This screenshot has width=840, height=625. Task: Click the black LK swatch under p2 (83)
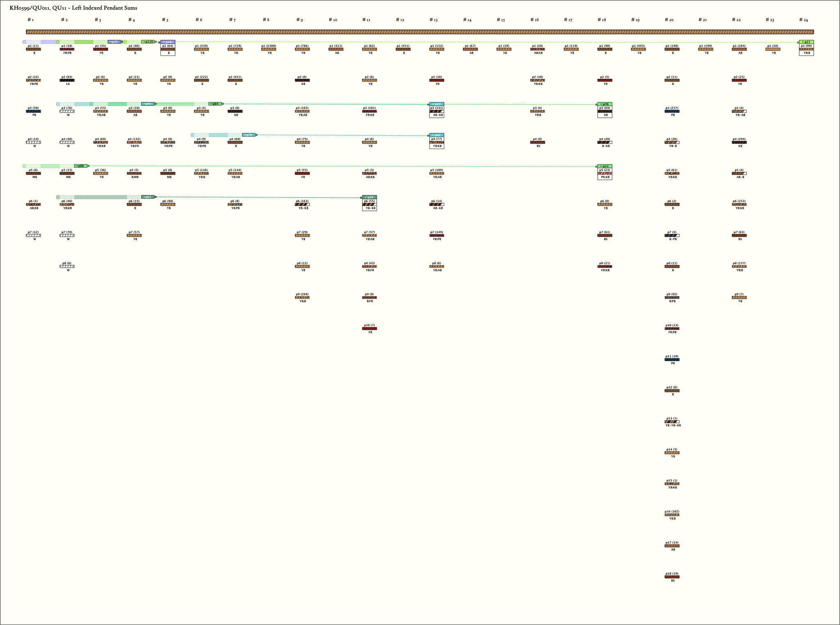click(67, 80)
